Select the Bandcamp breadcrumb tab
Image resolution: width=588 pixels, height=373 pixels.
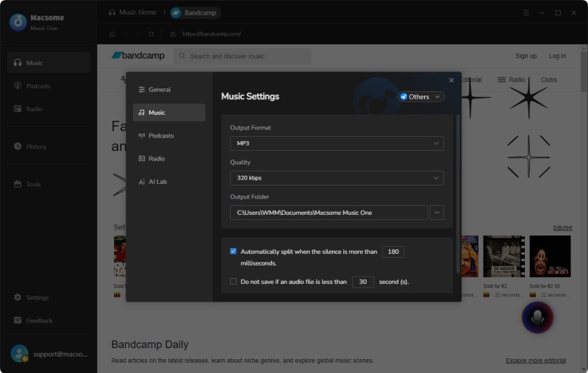coord(195,13)
